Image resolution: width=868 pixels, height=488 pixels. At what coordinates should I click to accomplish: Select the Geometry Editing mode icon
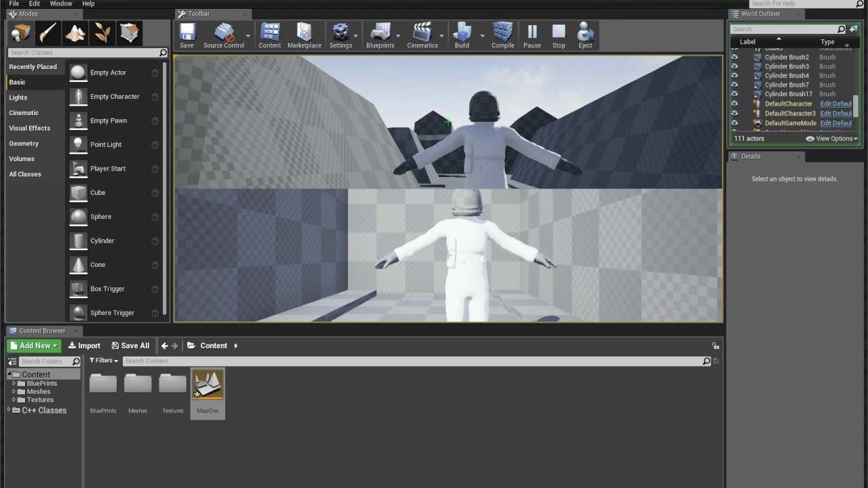pyautogui.click(x=130, y=33)
